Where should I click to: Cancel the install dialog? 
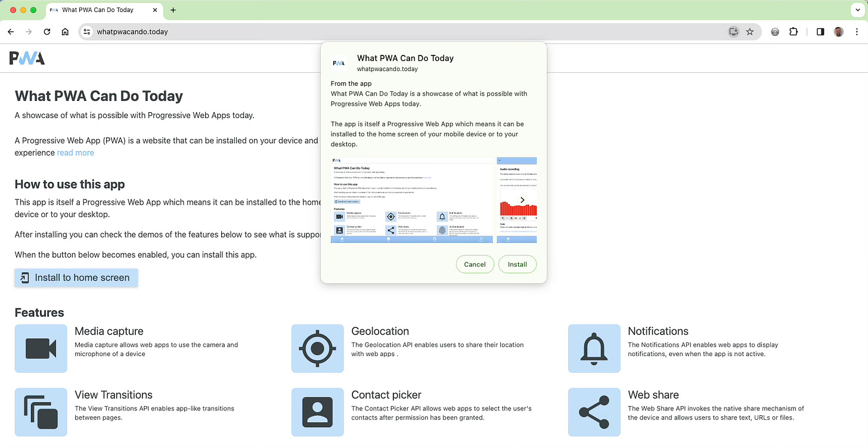coord(475,264)
